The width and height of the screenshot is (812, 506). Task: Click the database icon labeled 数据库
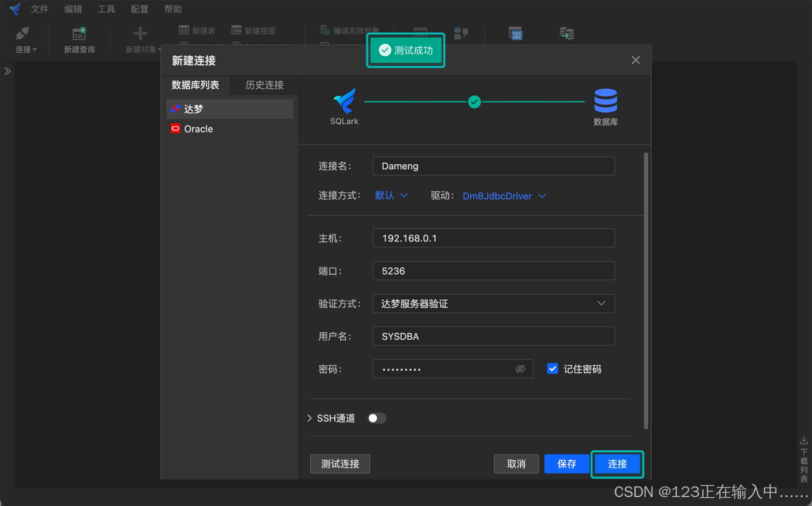click(605, 101)
